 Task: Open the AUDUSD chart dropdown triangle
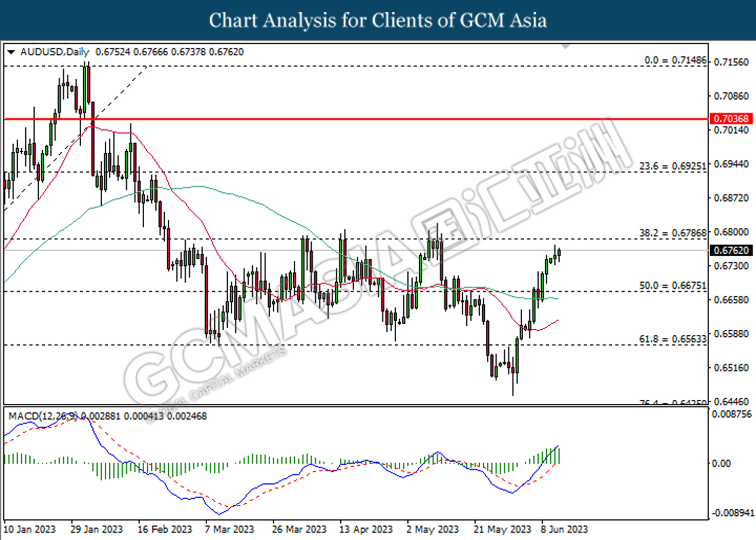[11, 52]
